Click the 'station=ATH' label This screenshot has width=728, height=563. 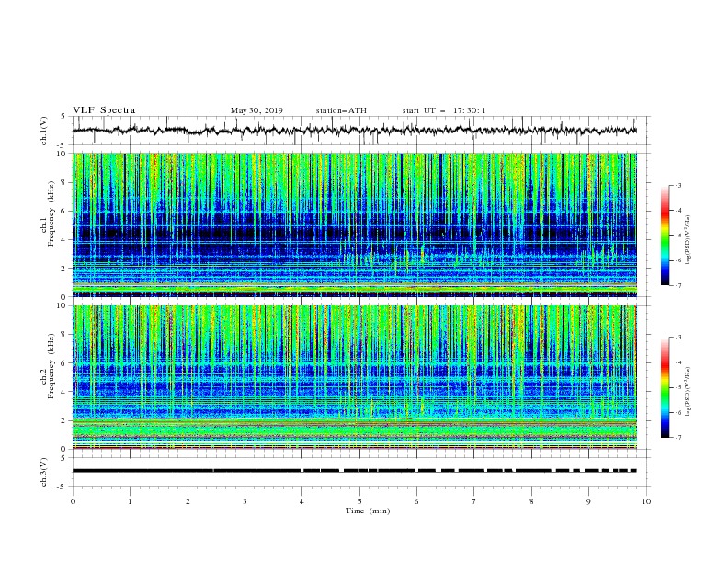point(341,110)
